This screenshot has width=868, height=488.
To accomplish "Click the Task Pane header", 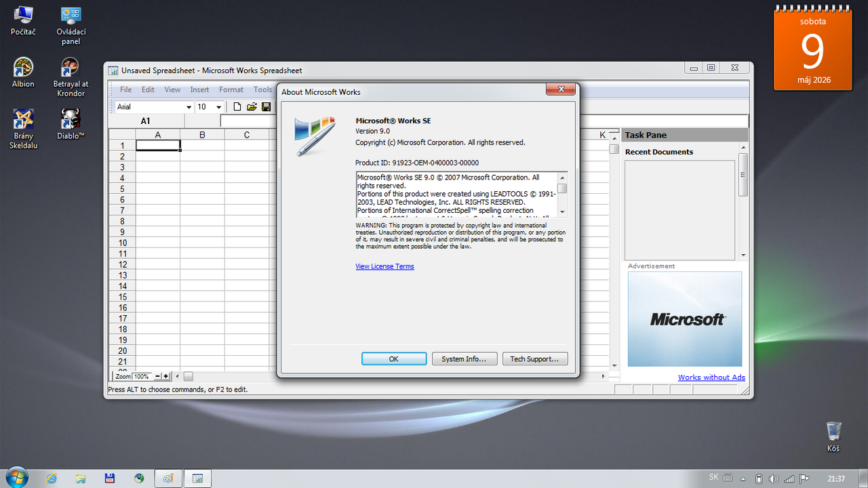I will click(x=685, y=135).
